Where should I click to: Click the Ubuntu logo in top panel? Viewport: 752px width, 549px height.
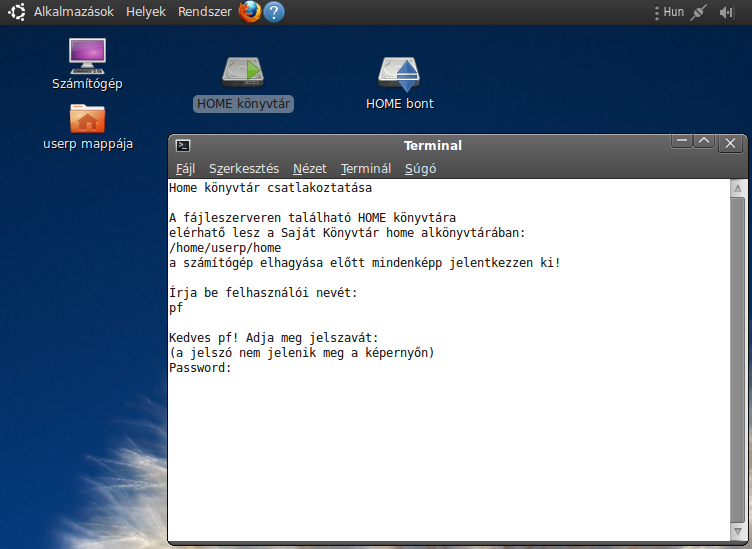pyautogui.click(x=17, y=12)
